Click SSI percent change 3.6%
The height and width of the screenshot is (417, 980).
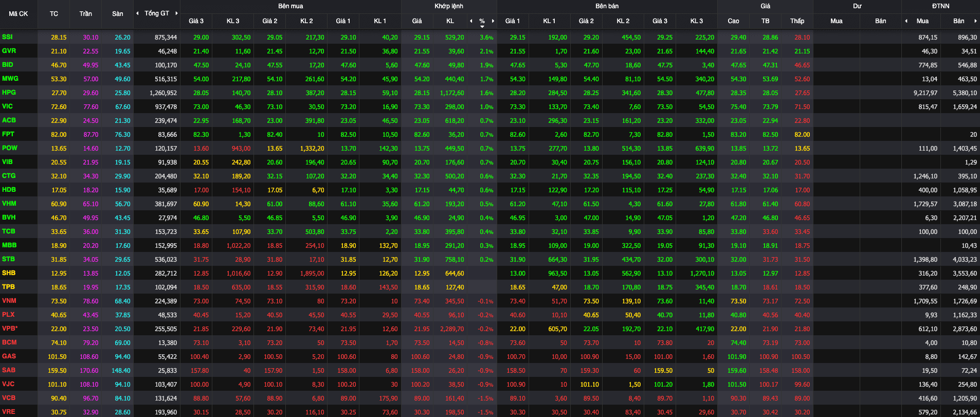[486, 38]
